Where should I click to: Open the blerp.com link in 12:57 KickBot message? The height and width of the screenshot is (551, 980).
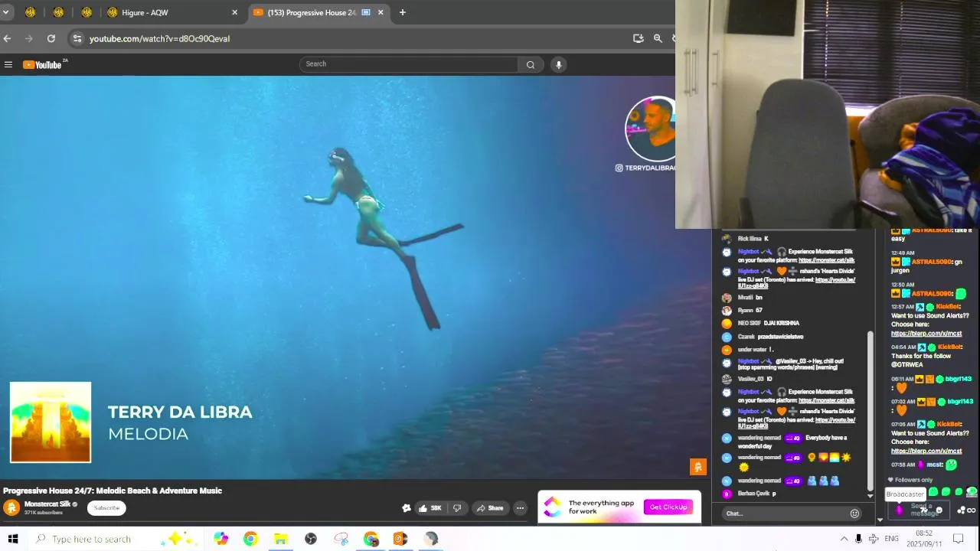pos(926,334)
